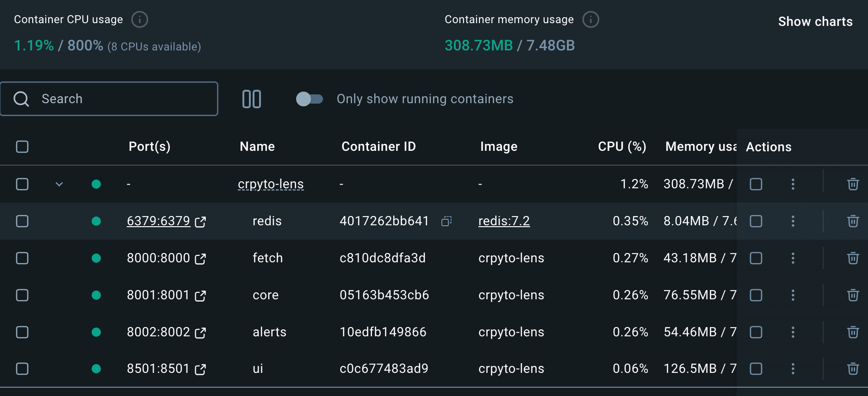Tick the select-all checkbox in header
Image resolution: width=868 pixels, height=396 pixels.
click(22, 147)
